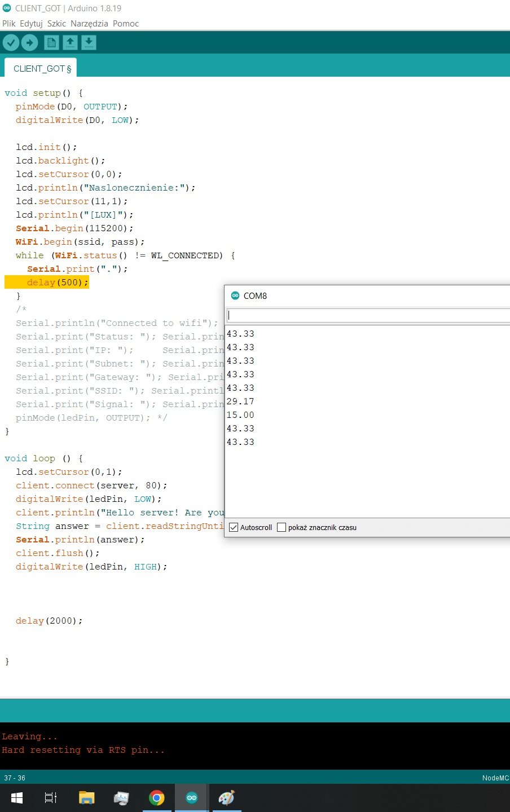Select the CLIENT_GOT sketch tab
Image resolution: width=510 pixels, height=812 pixels.
click(41, 68)
